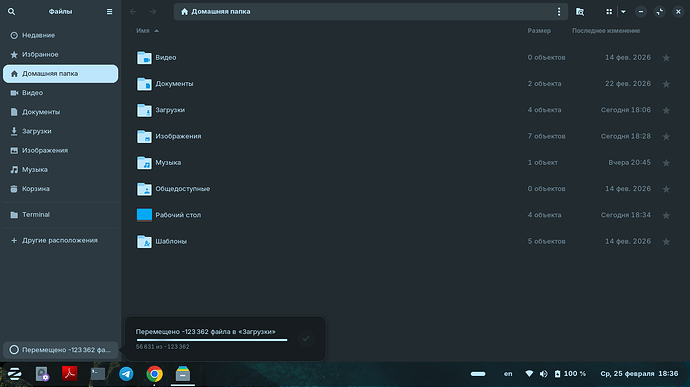Image resolution: width=690 pixels, height=387 pixels.
Task: Open the battery 100 % indicator
Action: (x=570, y=374)
